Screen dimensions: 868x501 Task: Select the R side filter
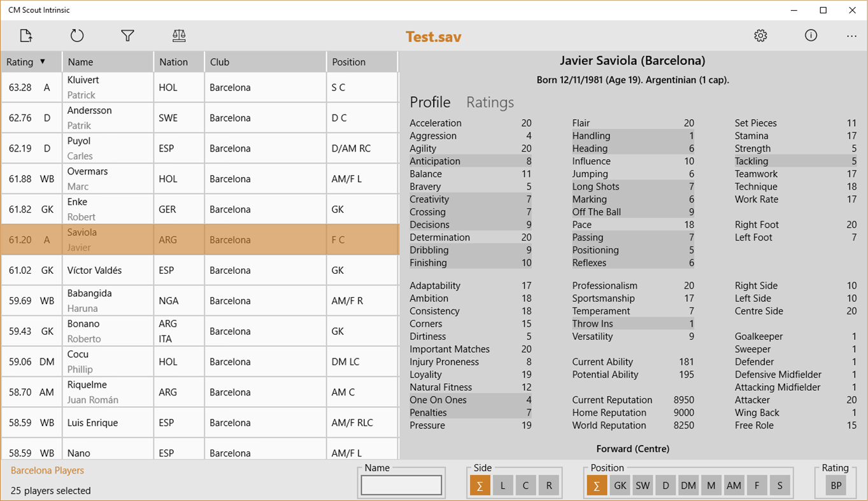[548, 484]
